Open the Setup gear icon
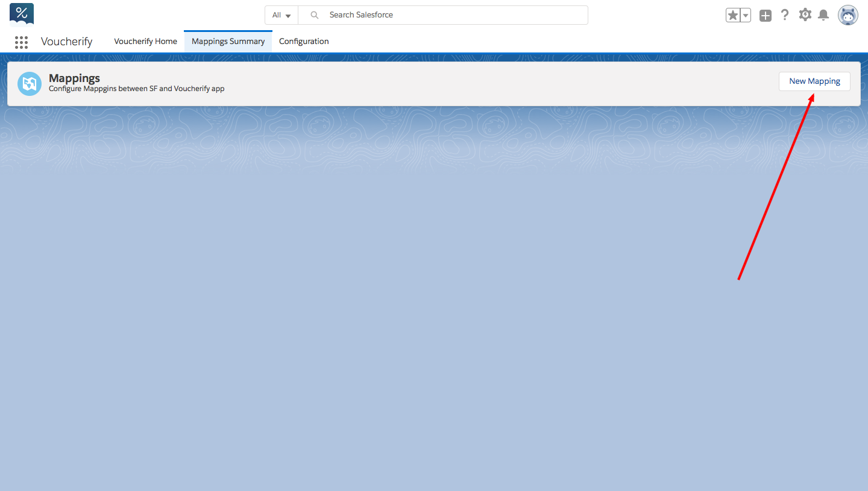This screenshot has width=868, height=491. click(805, 15)
